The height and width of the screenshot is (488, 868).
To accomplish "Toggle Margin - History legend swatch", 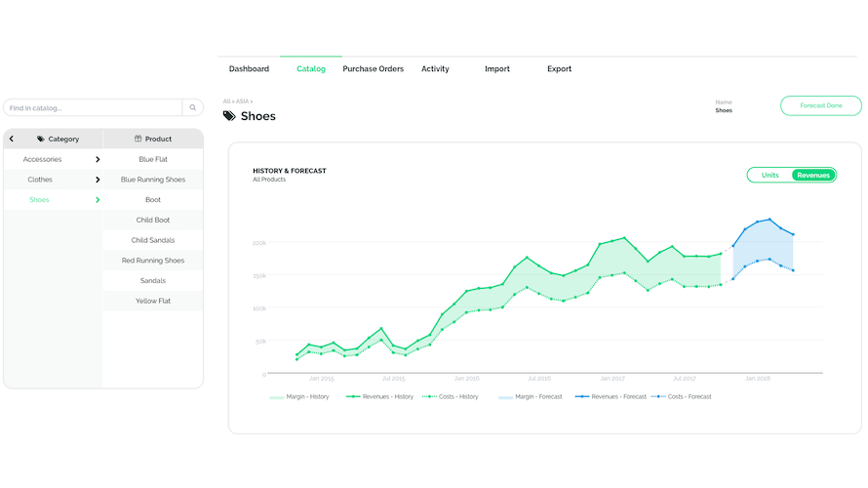I will (x=277, y=397).
